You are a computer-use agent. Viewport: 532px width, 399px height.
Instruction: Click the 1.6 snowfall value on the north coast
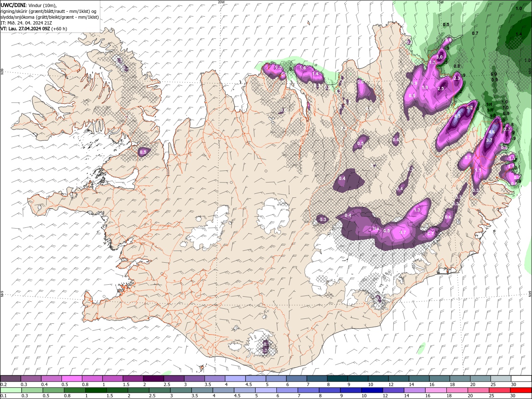click(x=303, y=68)
